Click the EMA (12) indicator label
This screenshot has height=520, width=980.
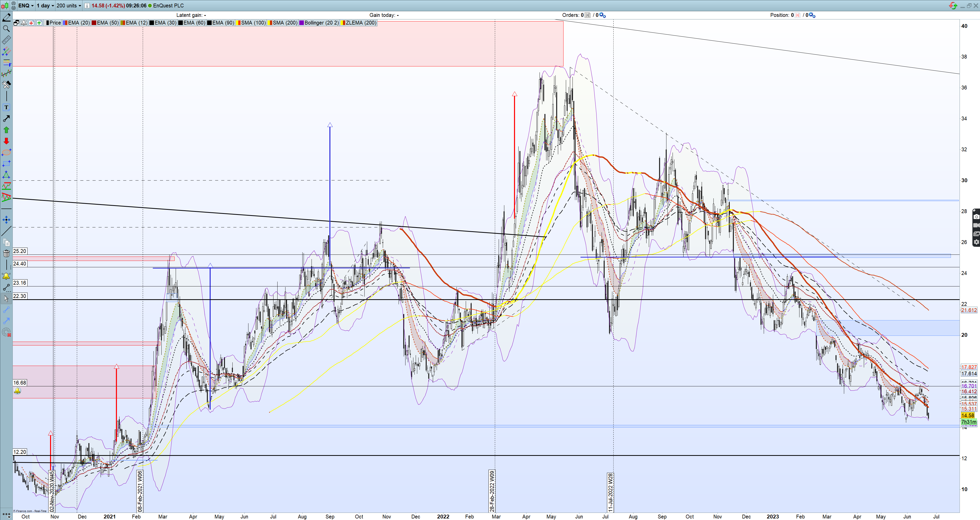click(x=134, y=23)
